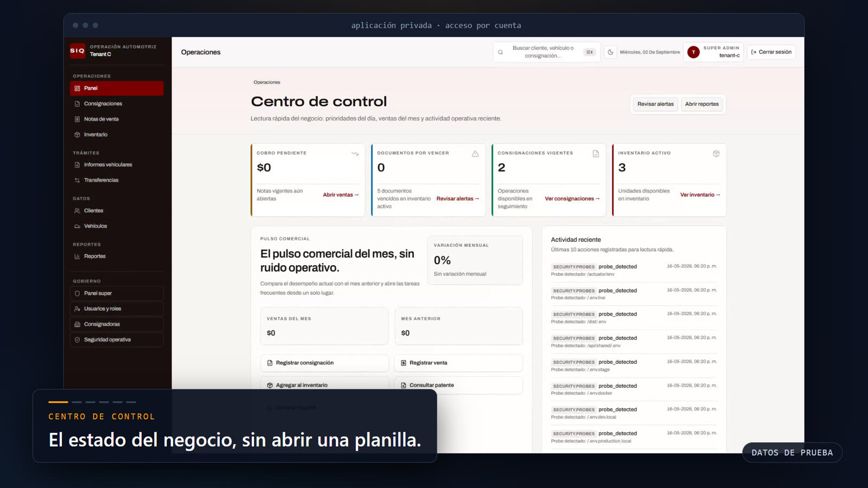Click the Inventario cube icon
This screenshot has width=868, height=488.
click(x=77, y=134)
